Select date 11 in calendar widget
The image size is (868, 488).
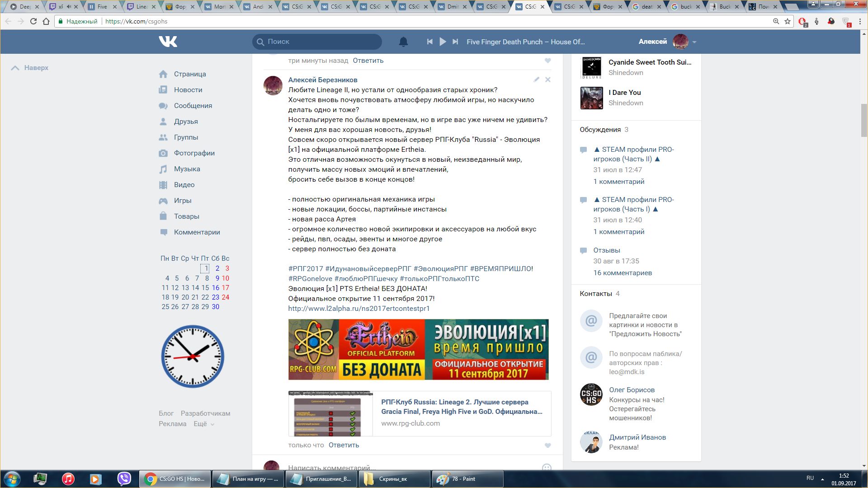(165, 288)
